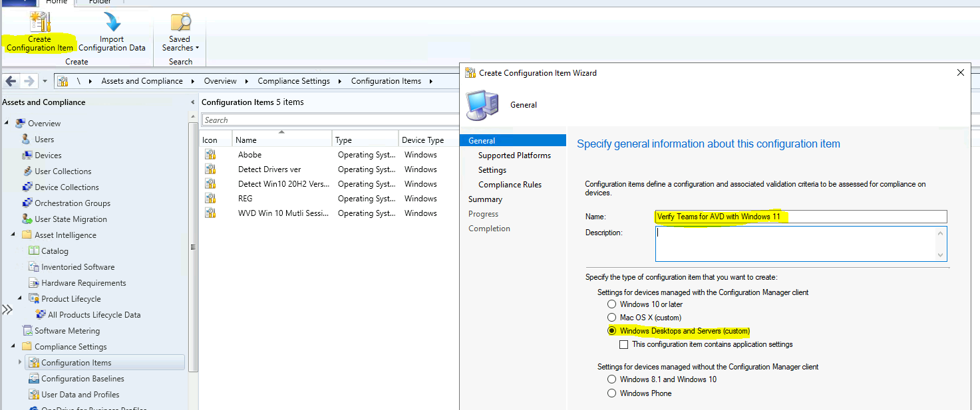Switch to the Folder ribbon tab

click(98, 3)
